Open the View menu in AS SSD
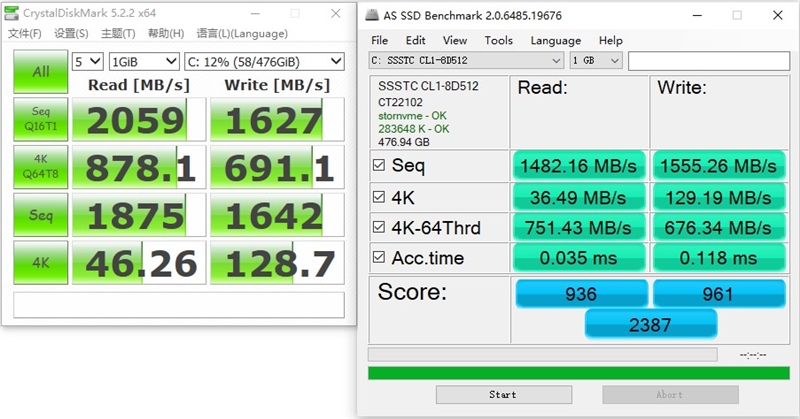The image size is (800, 419). (455, 40)
